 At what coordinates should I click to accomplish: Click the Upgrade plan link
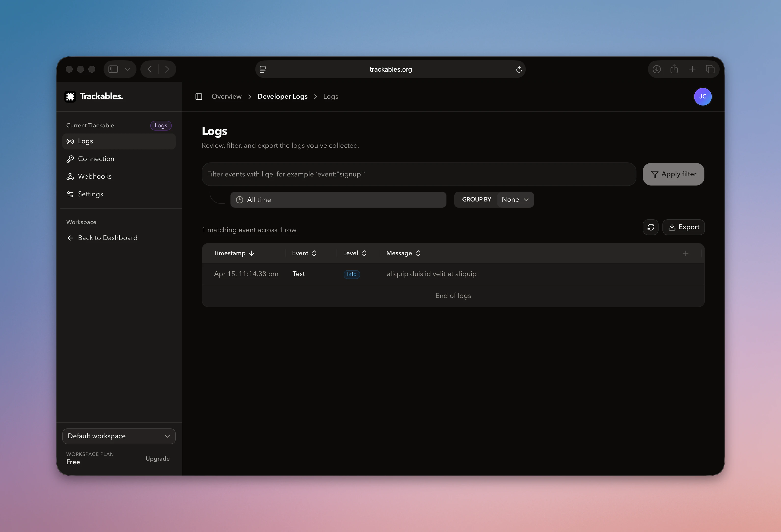(x=157, y=458)
